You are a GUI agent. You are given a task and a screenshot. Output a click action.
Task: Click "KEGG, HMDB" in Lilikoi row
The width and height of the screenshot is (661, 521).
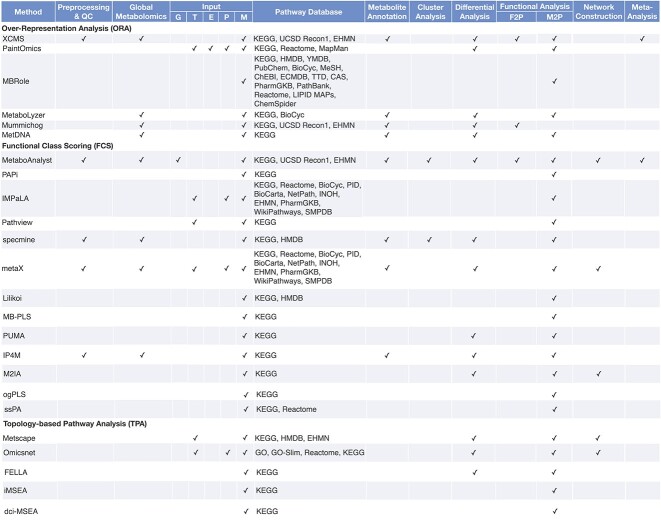(279, 298)
